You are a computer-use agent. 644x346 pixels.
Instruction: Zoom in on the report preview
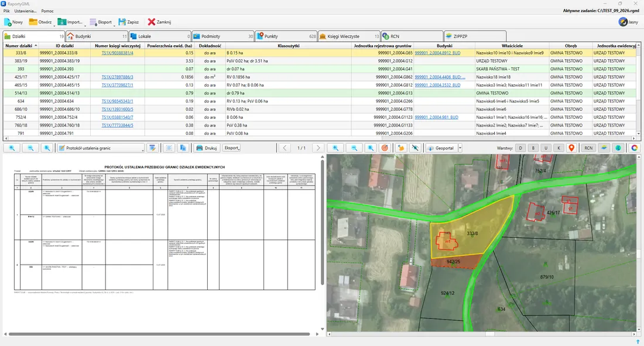(12, 148)
